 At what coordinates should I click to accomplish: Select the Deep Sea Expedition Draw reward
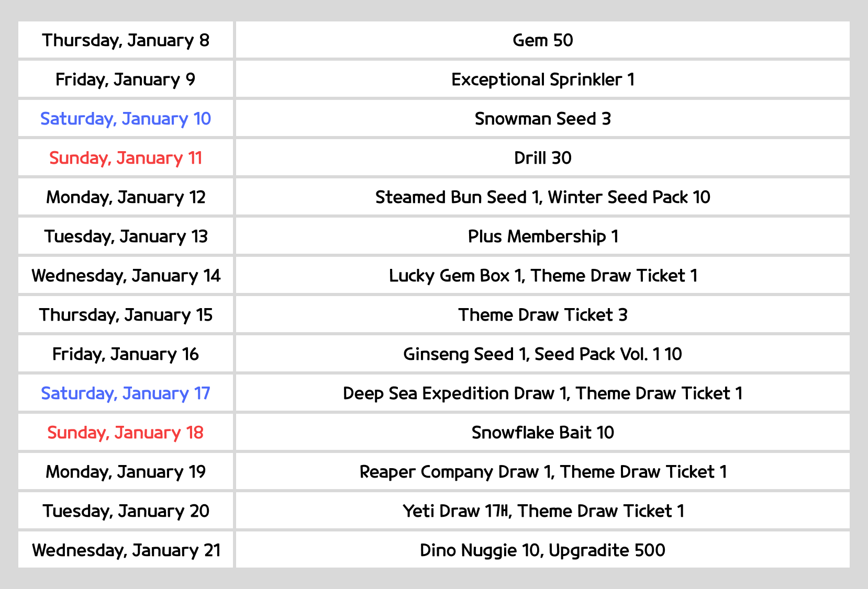tap(542, 393)
